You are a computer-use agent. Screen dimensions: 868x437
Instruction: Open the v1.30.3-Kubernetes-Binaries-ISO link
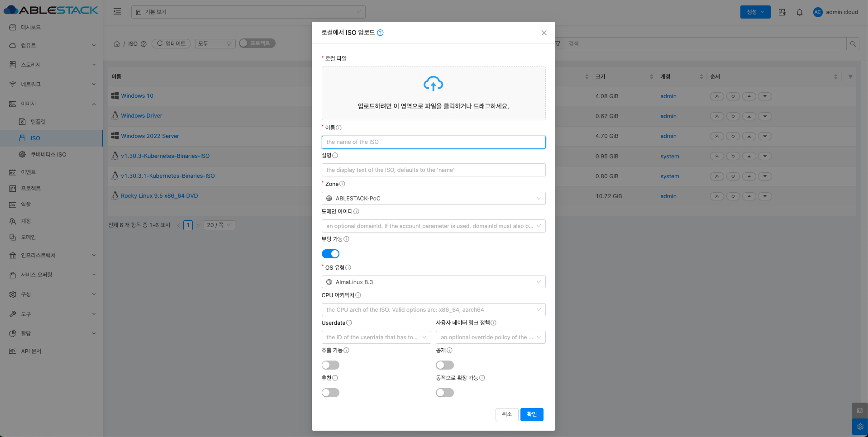tap(165, 156)
